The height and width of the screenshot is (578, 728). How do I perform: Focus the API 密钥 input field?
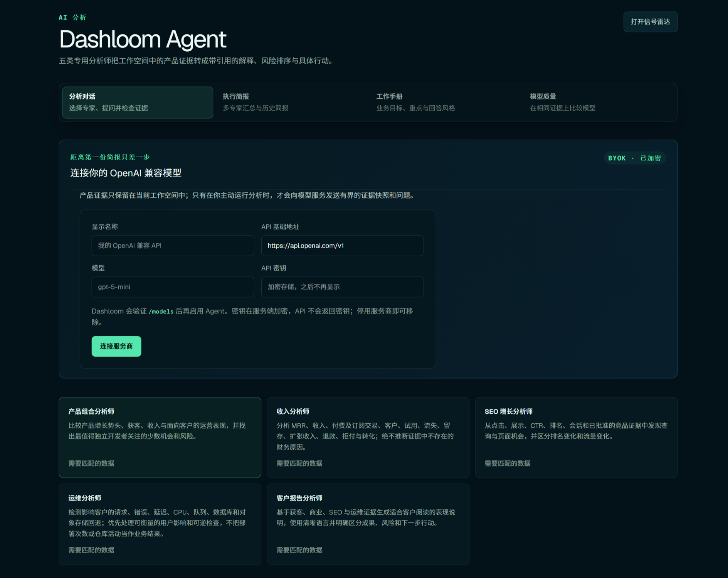pos(342,287)
